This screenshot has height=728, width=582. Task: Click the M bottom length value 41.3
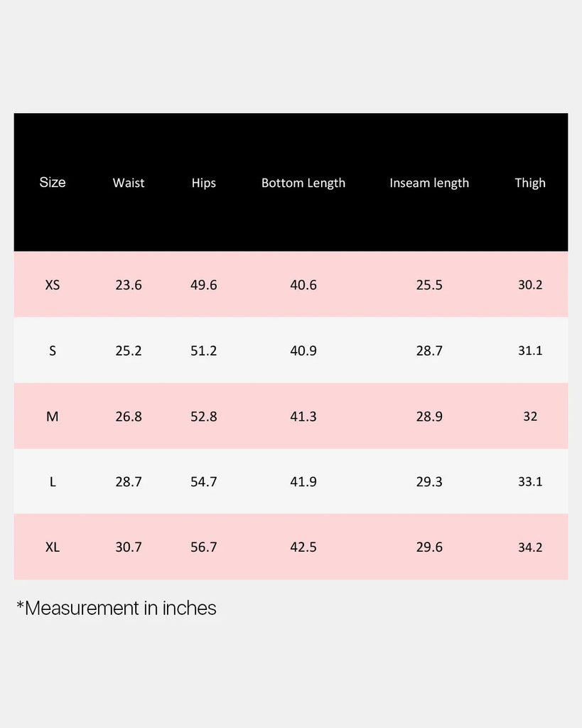pyautogui.click(x=303, y=417)
